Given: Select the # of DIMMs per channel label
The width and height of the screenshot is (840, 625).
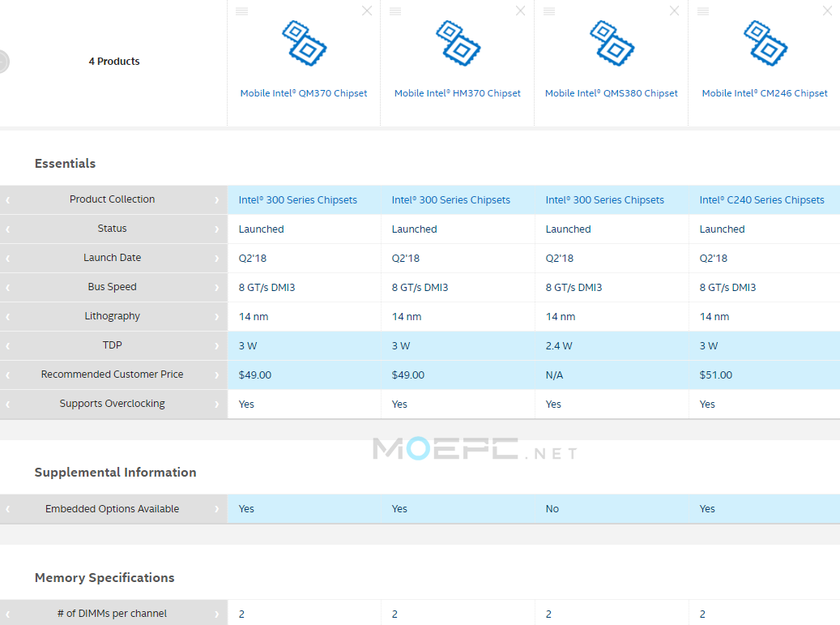Looking at the screenshot, I should pos(112,613).
